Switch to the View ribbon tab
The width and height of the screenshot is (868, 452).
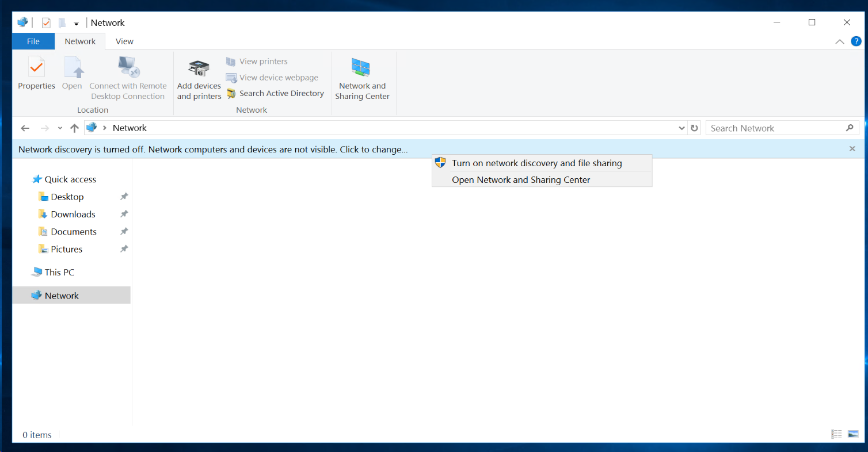click(x=124, y=41)
